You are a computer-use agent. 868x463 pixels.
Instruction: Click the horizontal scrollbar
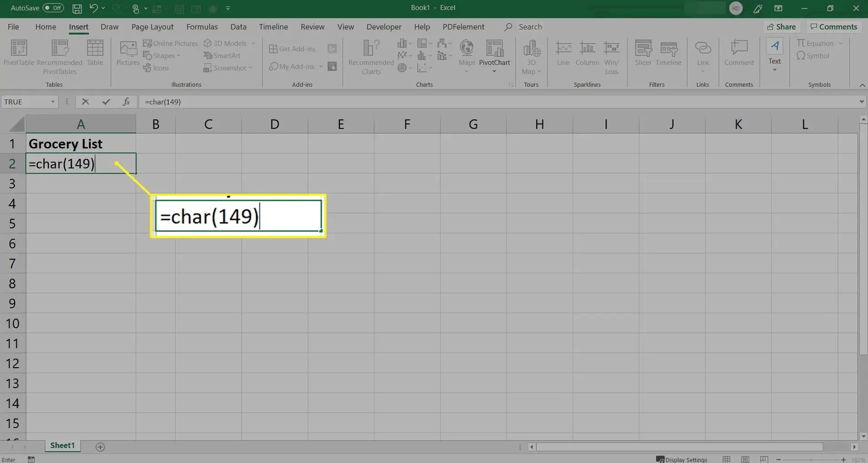pyautogui.click(x=679, y=447)
